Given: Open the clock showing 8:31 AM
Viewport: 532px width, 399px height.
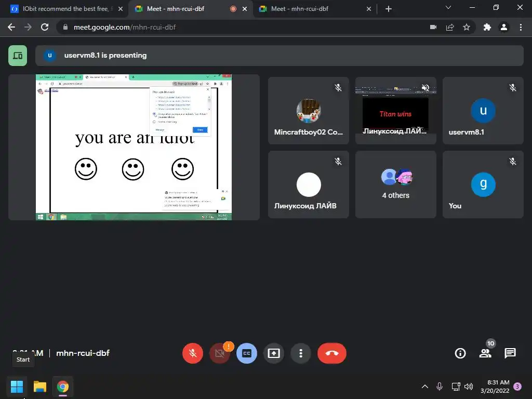Looking at the screenshot, I should (x=495, y=387).
